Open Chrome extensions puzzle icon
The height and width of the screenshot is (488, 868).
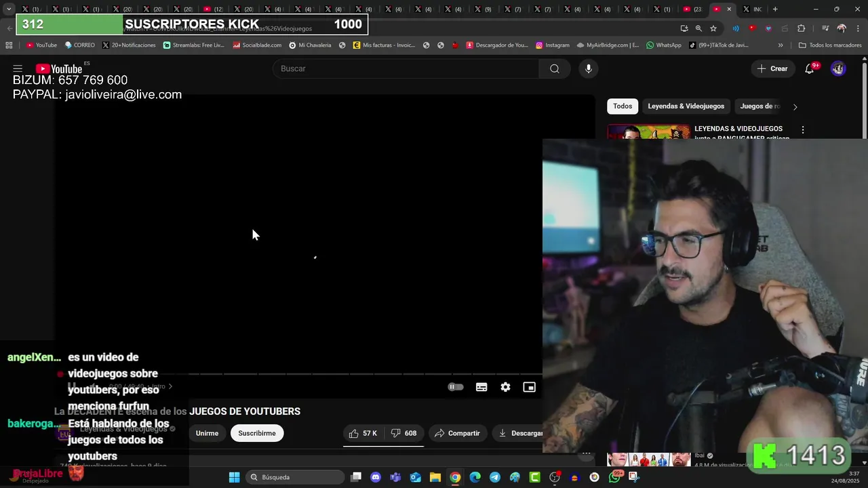point(801,28)
